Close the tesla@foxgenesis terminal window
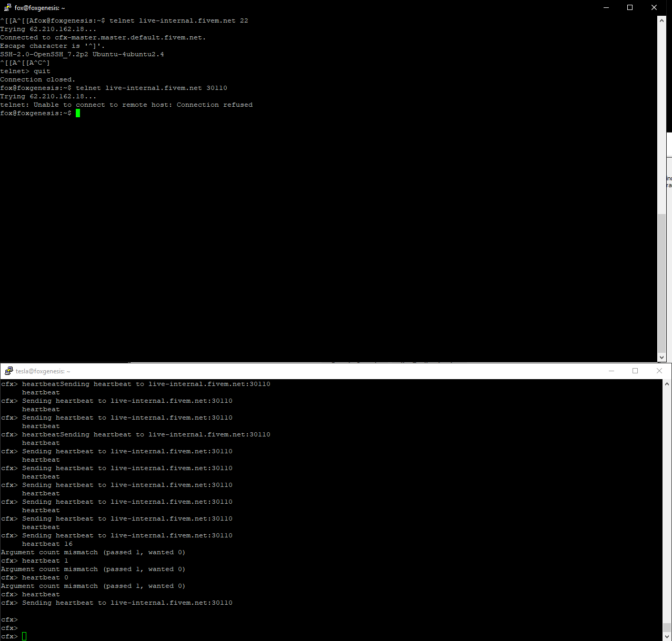Viewport: 672px width, 641px height. [x=659, y=371]
